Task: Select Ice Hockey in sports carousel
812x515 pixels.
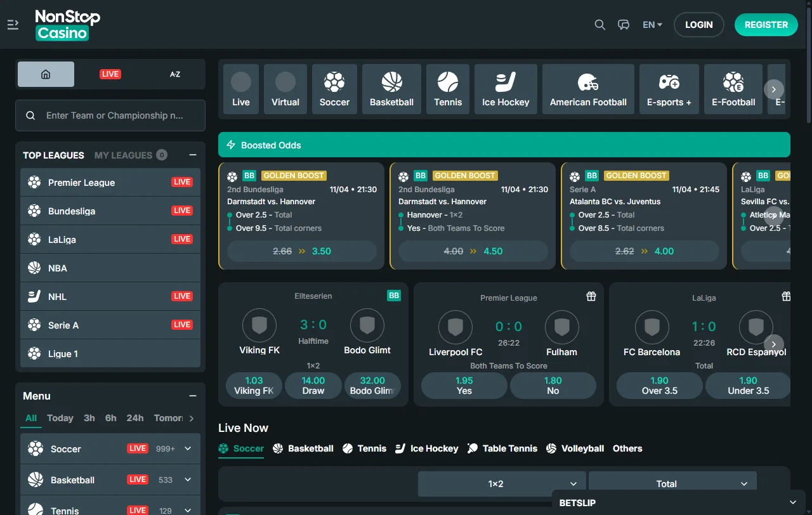Action: click(506, 89)
